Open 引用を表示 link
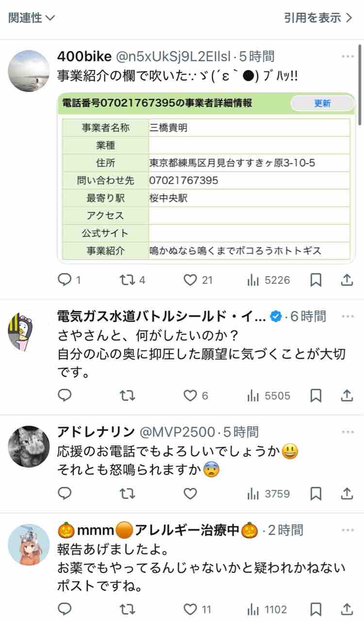Screen dimensions: 364x622 click(x=318, y=18)
